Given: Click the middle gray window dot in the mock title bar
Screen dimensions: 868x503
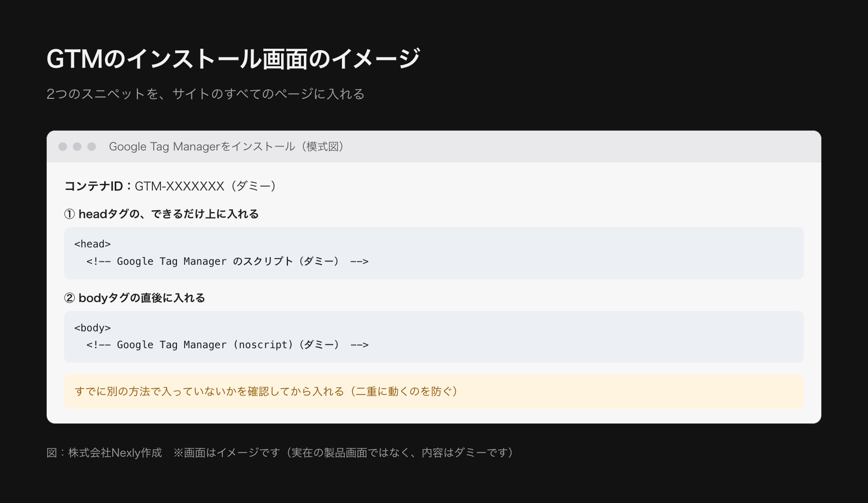Looking at the screenshot, I should [77, 147].
